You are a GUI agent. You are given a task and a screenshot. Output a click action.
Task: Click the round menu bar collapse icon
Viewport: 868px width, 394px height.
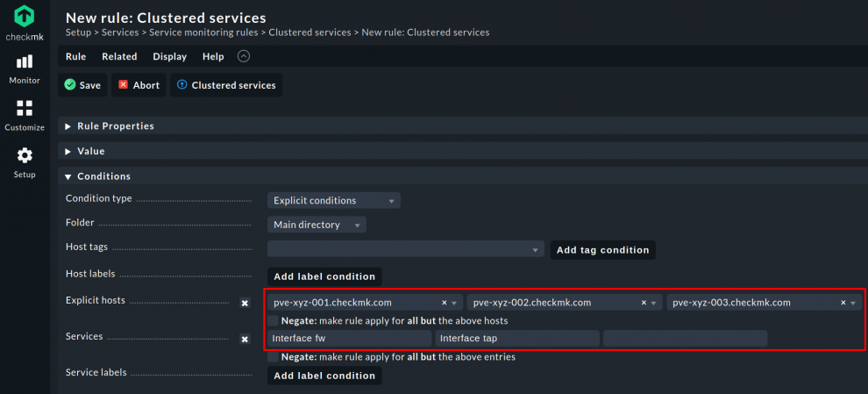coord(244,56)
